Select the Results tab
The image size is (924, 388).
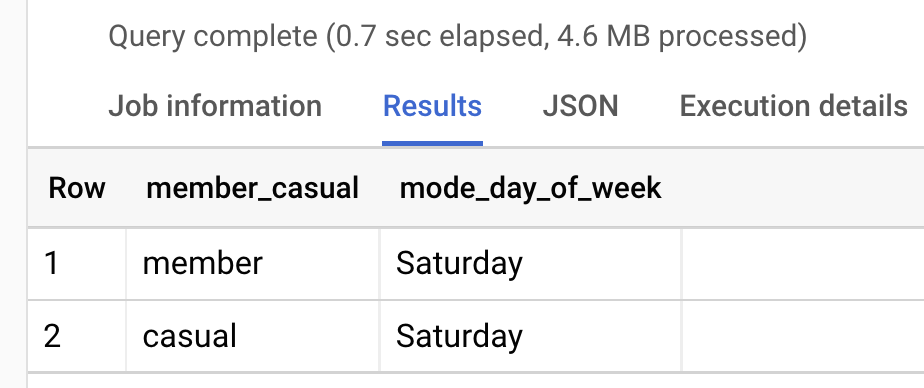pos(432,106)
